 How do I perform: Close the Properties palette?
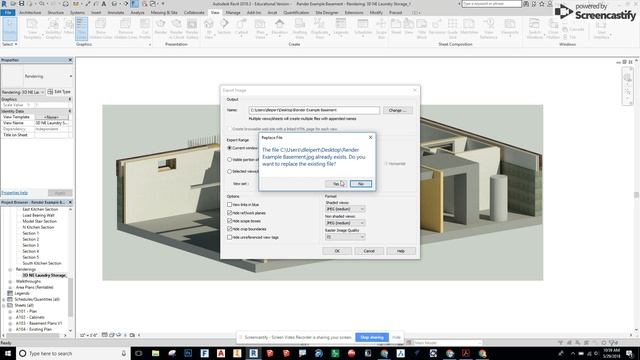(x=70, y=60)
